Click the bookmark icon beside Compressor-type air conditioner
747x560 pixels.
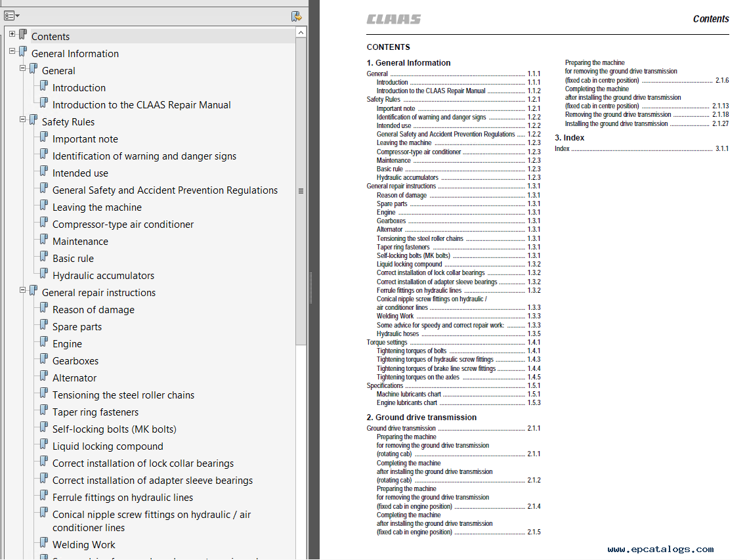pyautogui.click(x=44, y=223)
